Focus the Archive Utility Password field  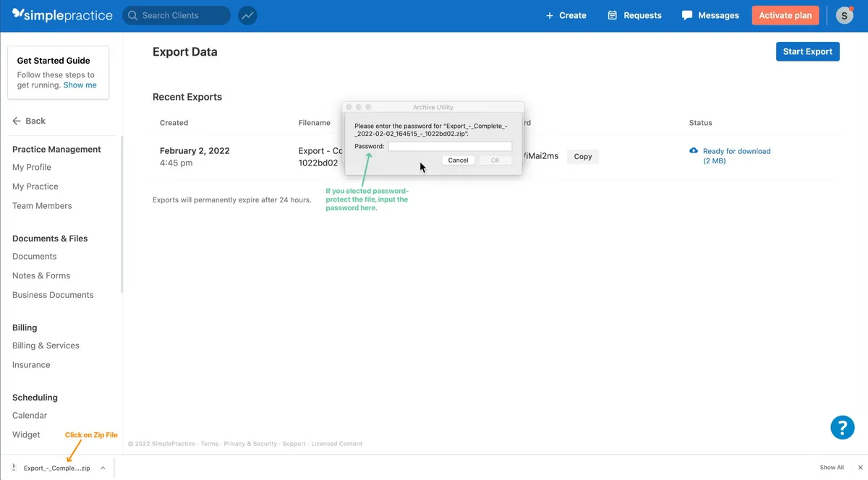[450, 146]
